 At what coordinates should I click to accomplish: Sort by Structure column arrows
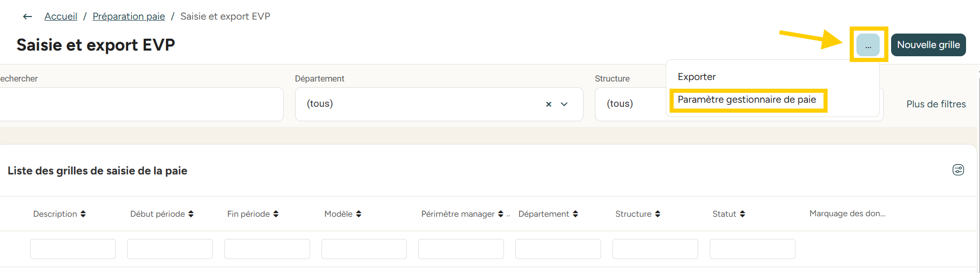(x=657, y=214)
